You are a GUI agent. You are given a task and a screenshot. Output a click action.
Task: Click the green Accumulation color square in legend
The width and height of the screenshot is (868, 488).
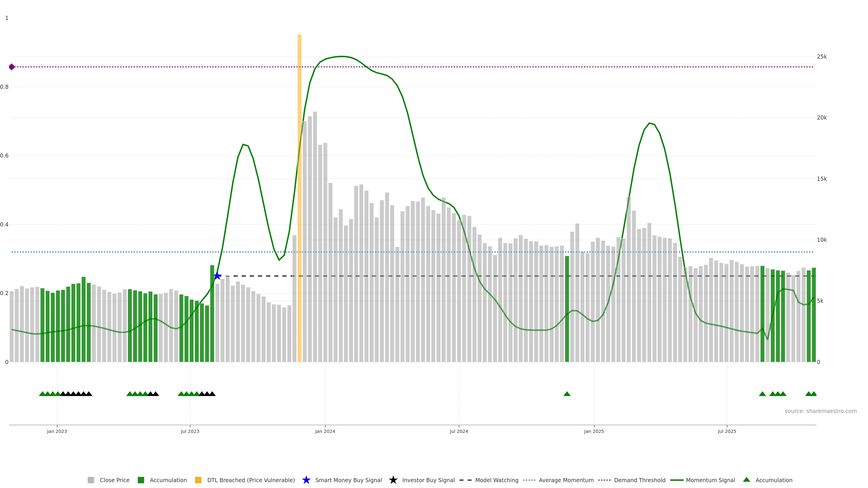141,480
